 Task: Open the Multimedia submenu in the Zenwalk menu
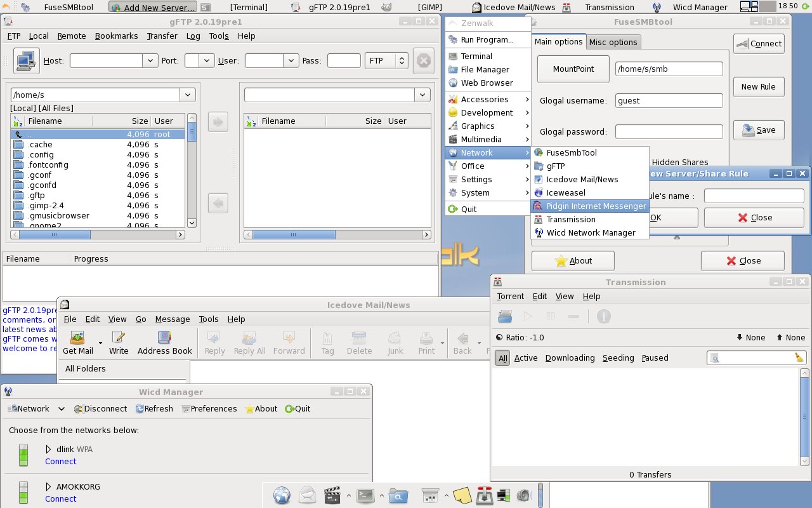coord(488,140)
